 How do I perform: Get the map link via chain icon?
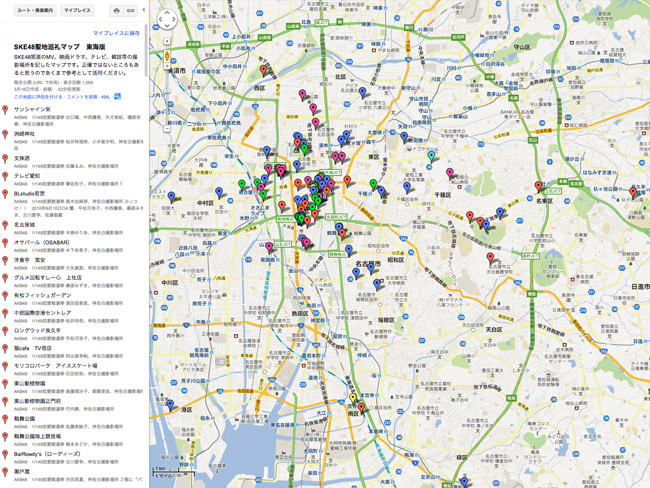point(130,11)
